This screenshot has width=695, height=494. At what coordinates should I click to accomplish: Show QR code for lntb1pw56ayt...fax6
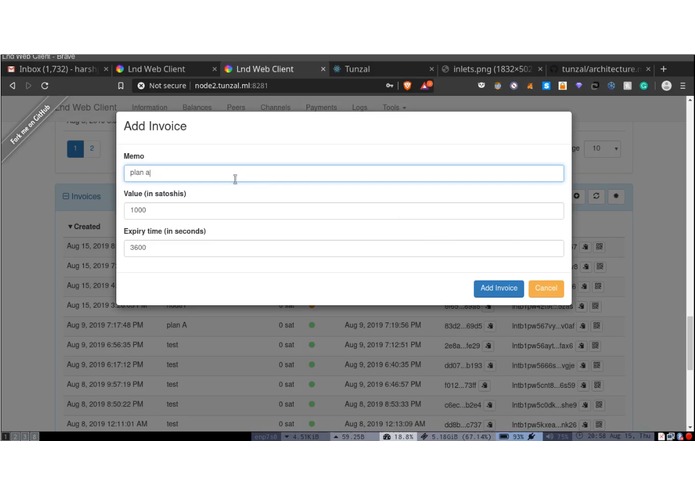pyautogui.click(x=595, y=346)
